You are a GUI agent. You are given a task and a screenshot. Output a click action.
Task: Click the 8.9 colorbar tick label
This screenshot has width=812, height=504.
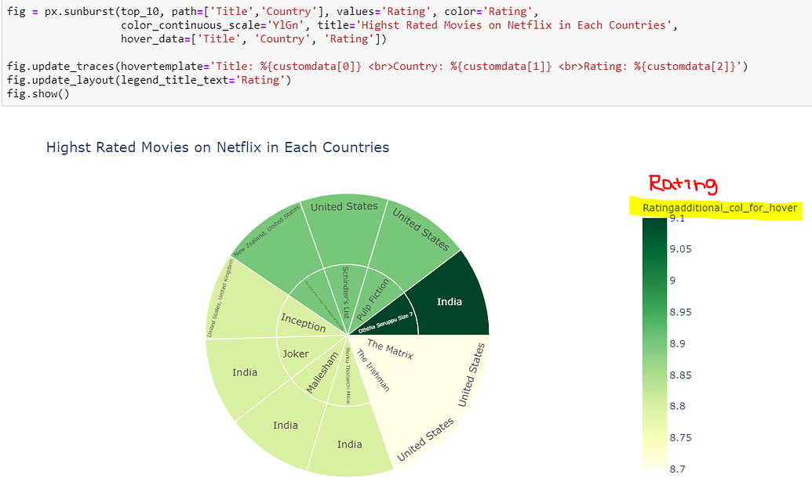[x=677, y=343]
